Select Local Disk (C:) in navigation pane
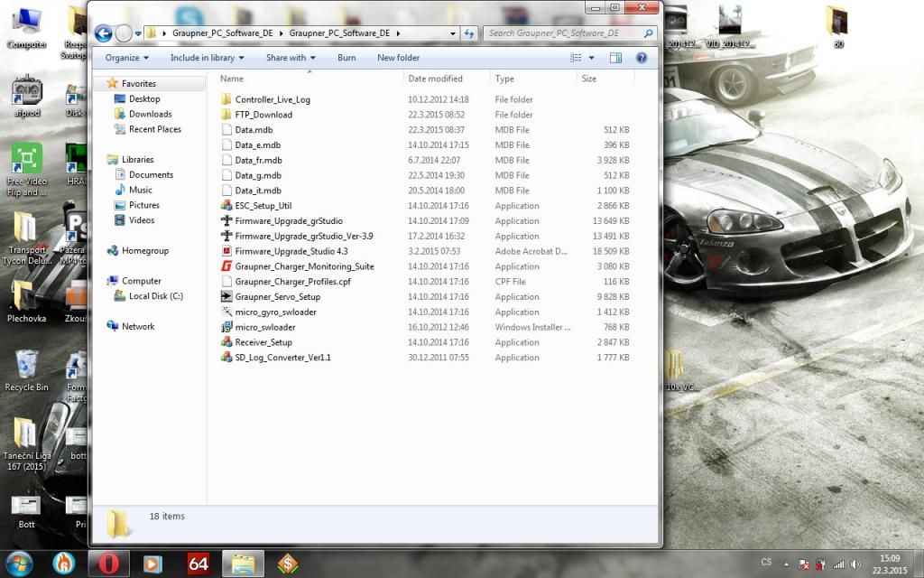 pos(155,296)
